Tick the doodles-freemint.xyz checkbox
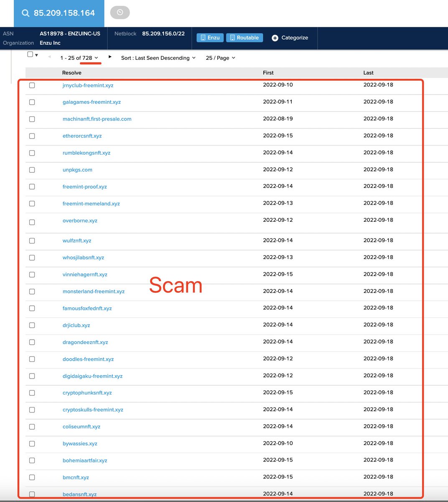This screenshot has width=448, height=502. click(32, 359)
